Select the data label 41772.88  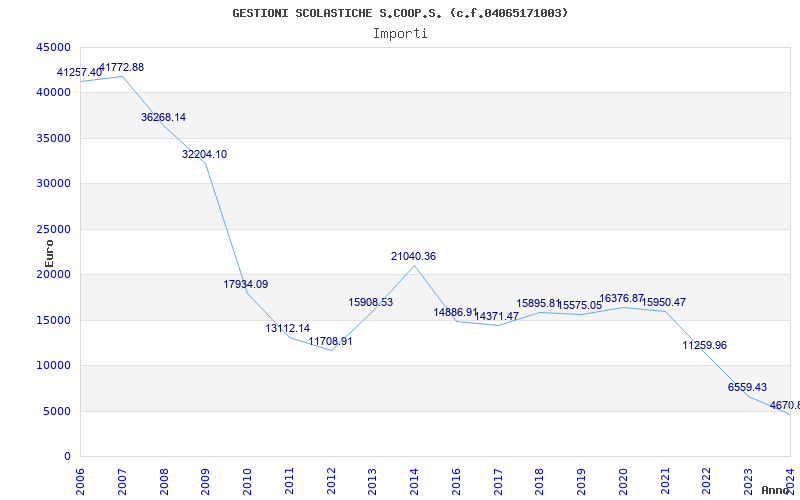pos(121,67)
